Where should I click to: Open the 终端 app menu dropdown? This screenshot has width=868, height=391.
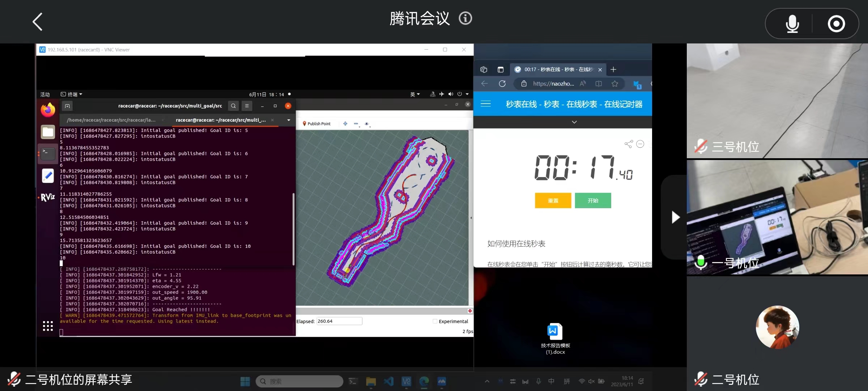pyautogui.click(x=72, y=94)
